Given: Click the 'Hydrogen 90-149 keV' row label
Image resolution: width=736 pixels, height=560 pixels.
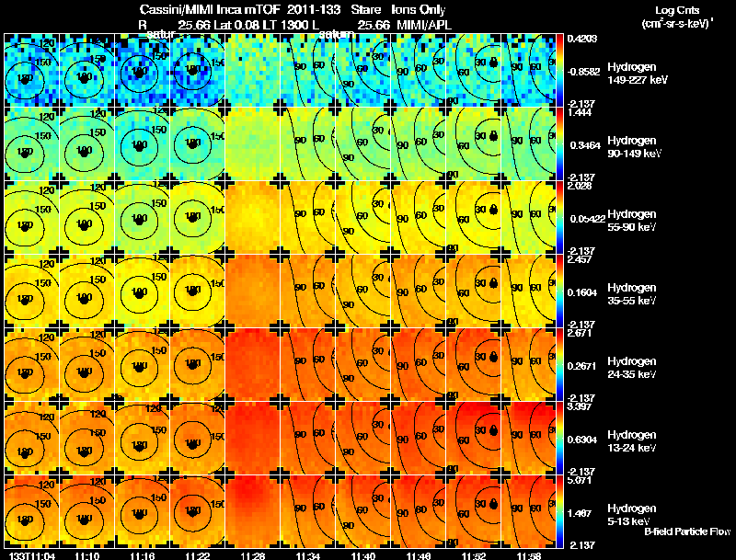Looking at the screenshot, I should 634,147.
